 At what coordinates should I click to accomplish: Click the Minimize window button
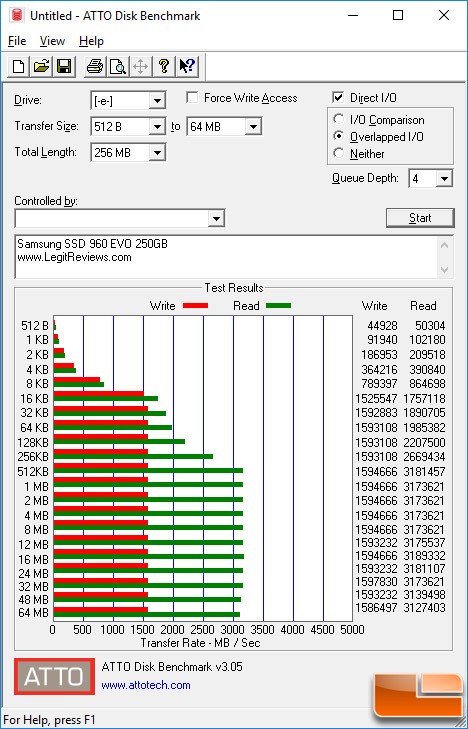pyautogui.click(x=354, y=15)
